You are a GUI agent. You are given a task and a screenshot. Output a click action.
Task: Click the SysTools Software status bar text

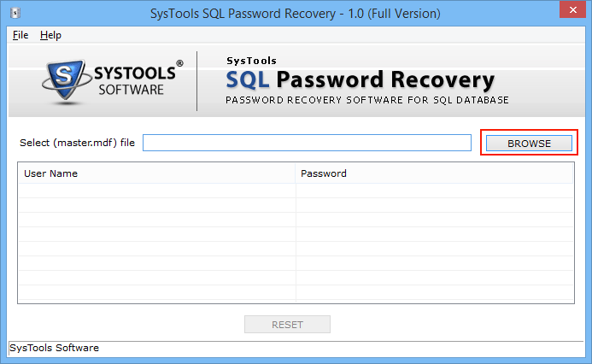click(54, 348)
